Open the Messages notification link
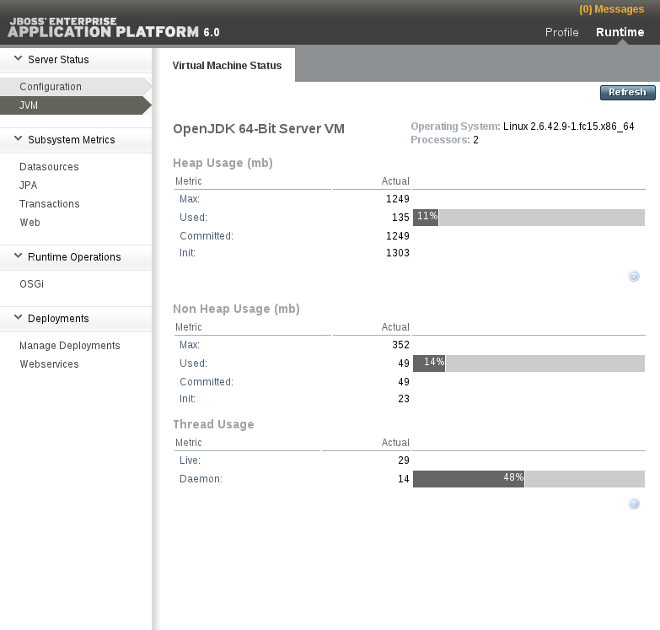 [611, 10]
